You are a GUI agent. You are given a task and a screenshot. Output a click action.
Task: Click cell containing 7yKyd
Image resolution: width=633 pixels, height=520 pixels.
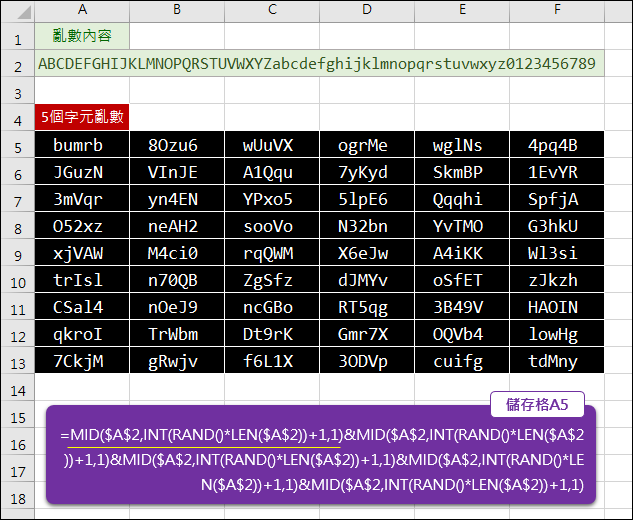[x=367, y=171]
